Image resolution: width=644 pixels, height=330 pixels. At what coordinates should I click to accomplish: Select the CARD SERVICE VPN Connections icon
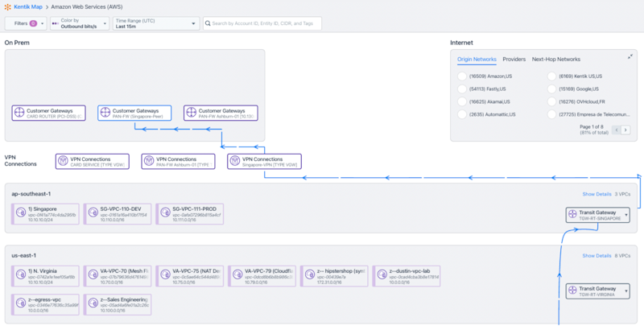[63, 161]
